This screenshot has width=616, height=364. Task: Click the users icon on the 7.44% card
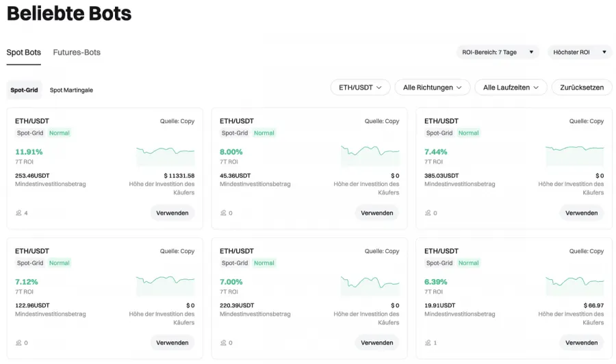[x=428, y=213]
